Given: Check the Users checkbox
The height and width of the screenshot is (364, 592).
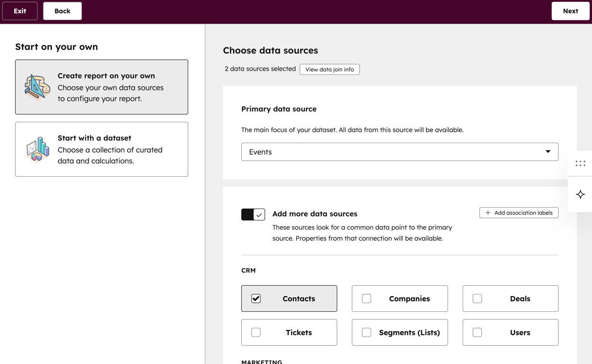Looking at the screenshot, I should click(x=477, y=332).
